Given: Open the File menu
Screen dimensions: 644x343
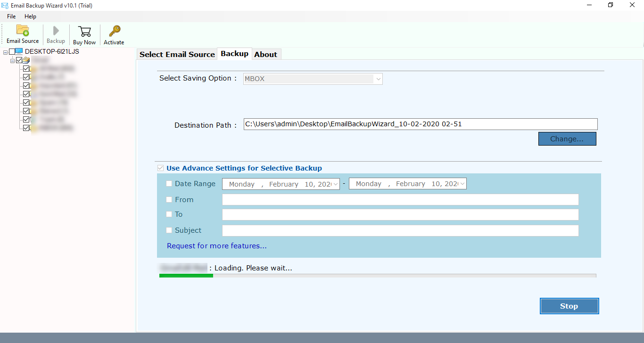Looking at the screenshot, I should [11, 16].
